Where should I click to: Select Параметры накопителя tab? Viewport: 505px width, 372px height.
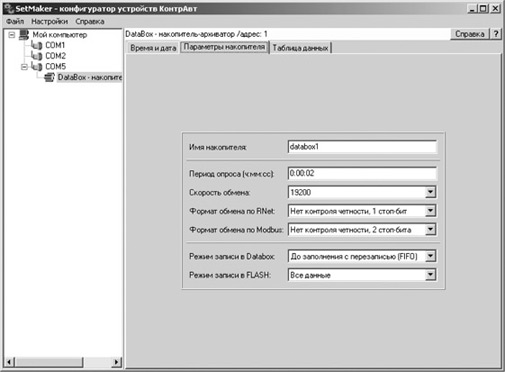tap(224, 47)
